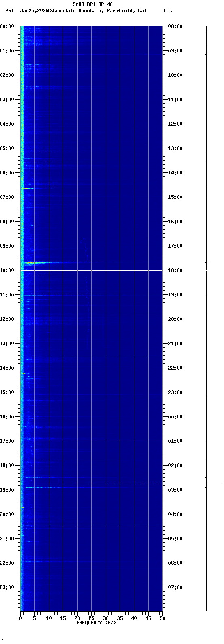Screen dimensions: 224x644
Task: Click the 5 Hz frequency tick label
Action: tap(34, 618)
